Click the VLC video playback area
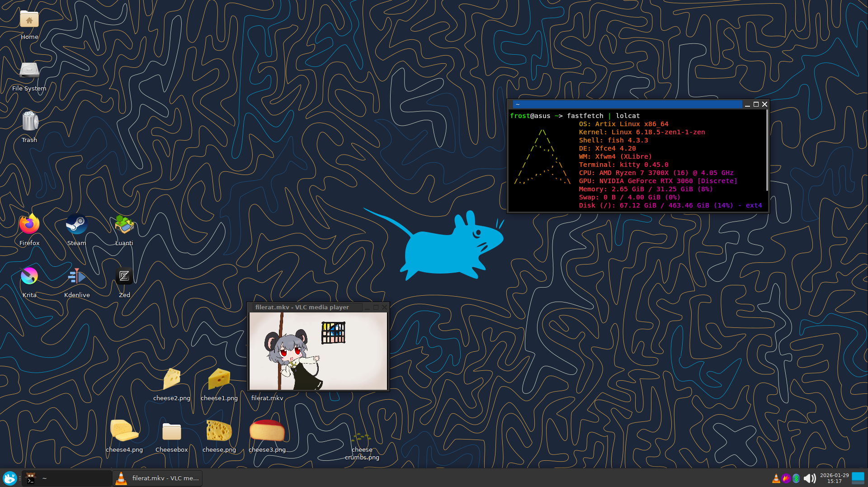The image size is (868, 487). point(318,351)
